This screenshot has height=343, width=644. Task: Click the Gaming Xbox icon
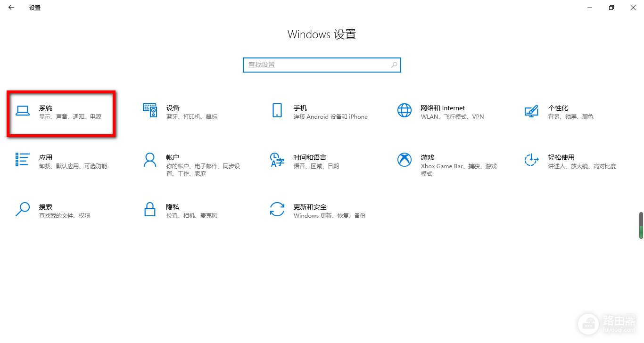click(404, 160)
